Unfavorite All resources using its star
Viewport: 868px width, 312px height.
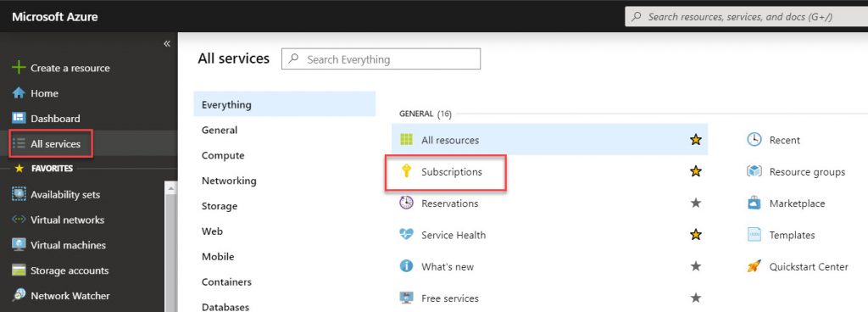coord(696,140)
